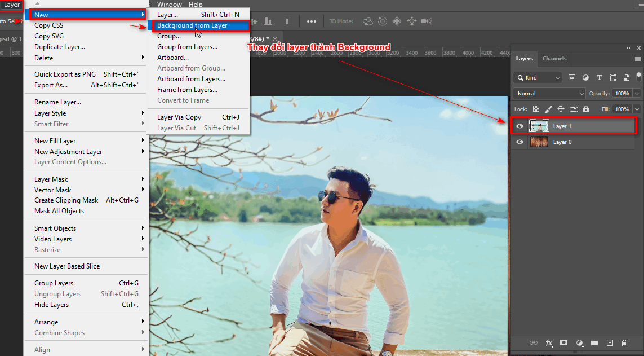Open the Opacity value dropdown
Viewport: 644px width, 356px height.
pyautogui.click(x=636, y=93)
